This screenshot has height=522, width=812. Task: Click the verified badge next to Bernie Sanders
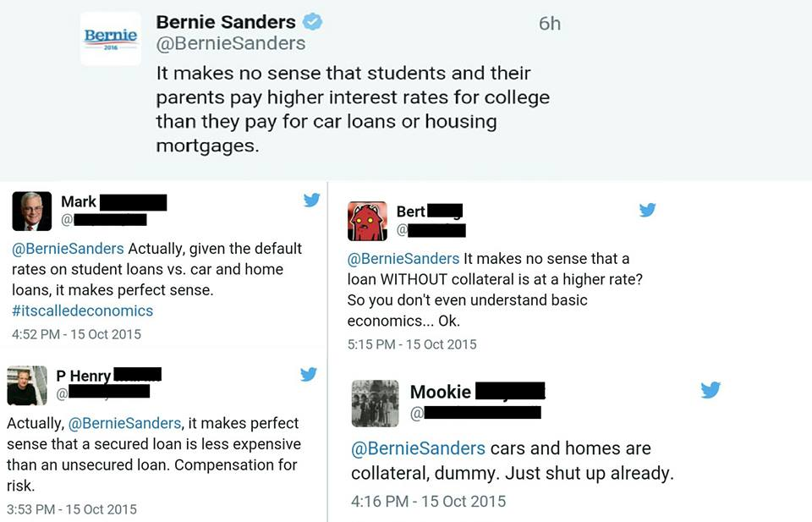tap(312, 22)
